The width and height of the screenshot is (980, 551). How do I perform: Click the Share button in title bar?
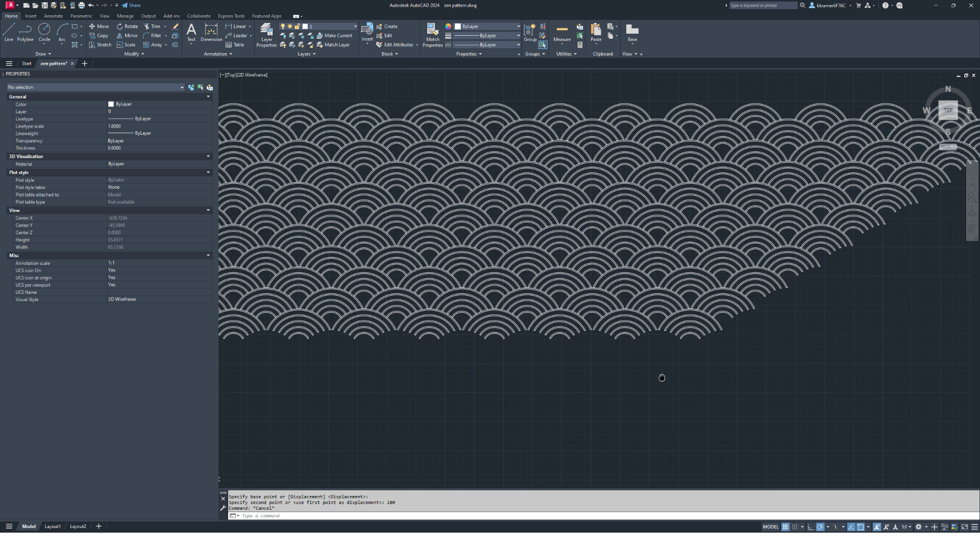click(131, 6)
